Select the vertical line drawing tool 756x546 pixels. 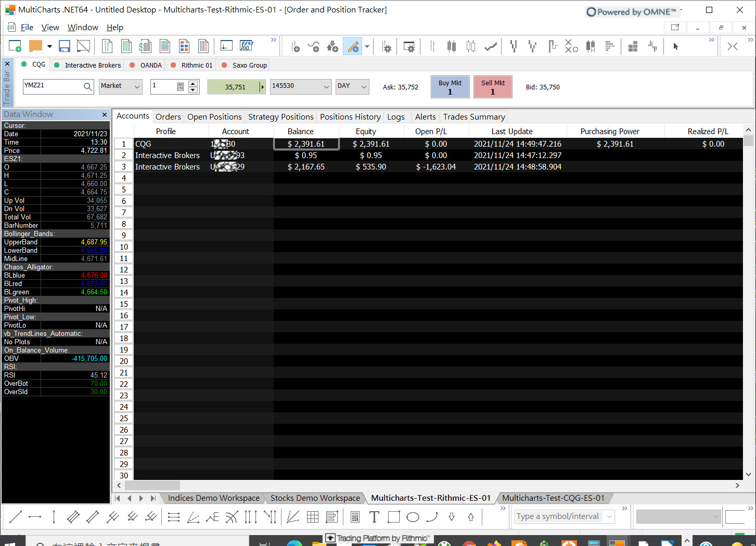(54, 517)
